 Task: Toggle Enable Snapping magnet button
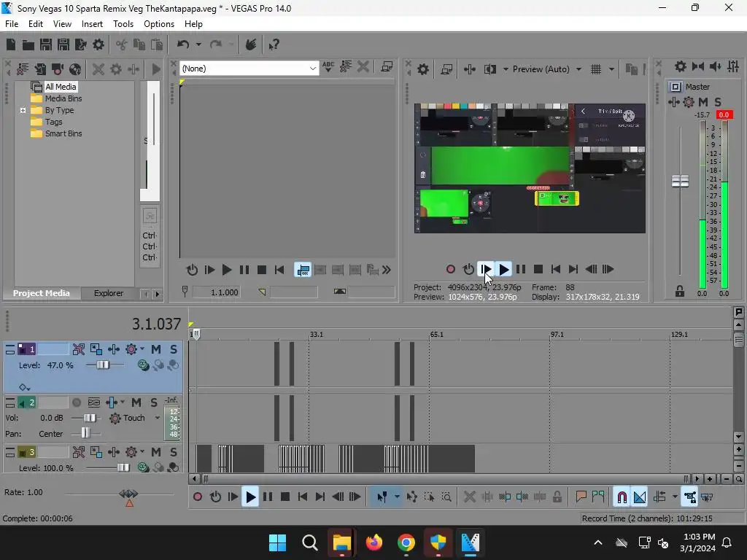click(622, 497)
